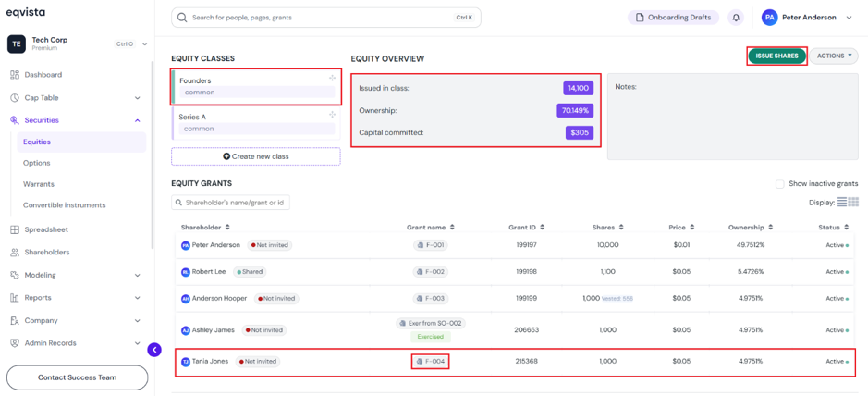This screenshot has width=868, height=396.
Task: Click the Admin Records shield icon
Action: [x=15, y=343]
